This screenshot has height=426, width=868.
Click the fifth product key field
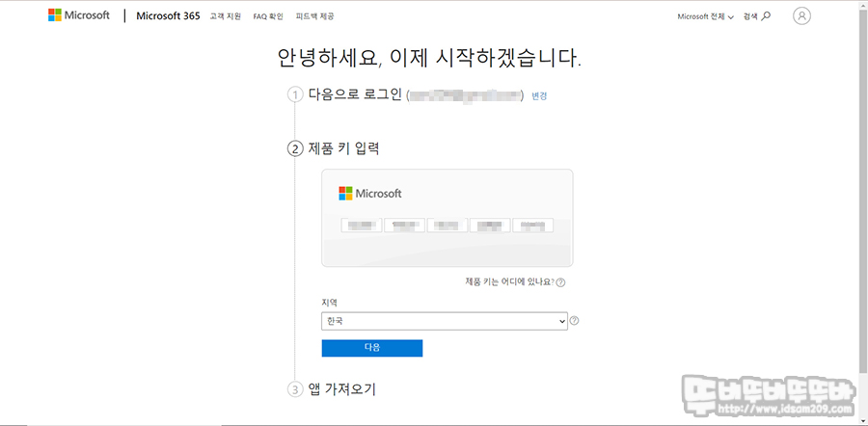click(532, 226)
